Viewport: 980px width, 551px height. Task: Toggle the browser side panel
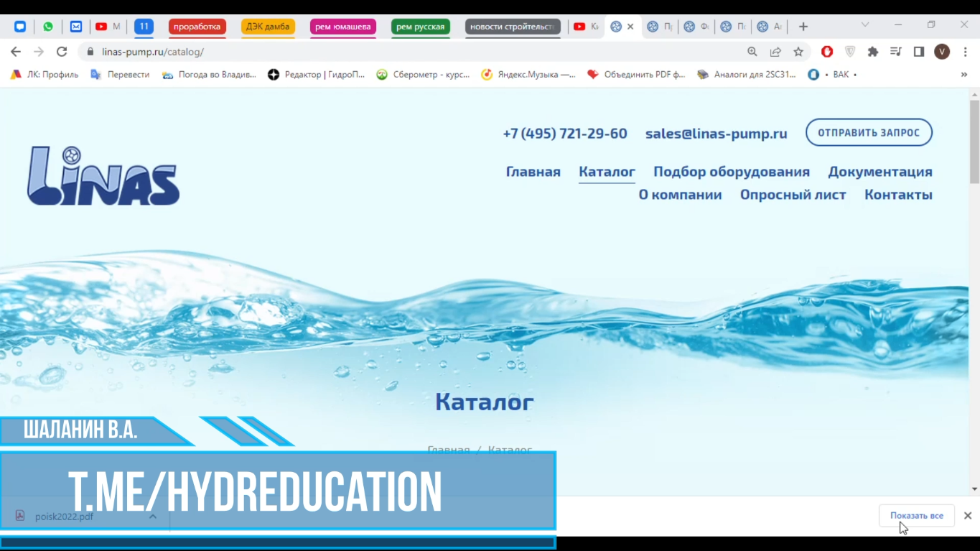coord(919,52)
